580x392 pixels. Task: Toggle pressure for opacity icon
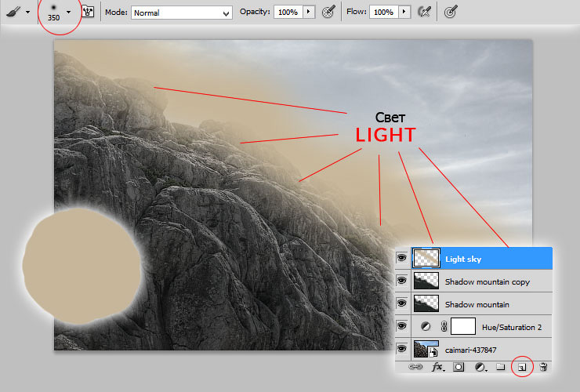(x=328, y=12)
